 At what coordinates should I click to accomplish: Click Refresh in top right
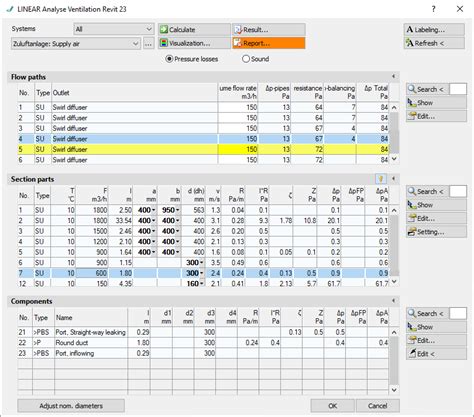[434, 43]
